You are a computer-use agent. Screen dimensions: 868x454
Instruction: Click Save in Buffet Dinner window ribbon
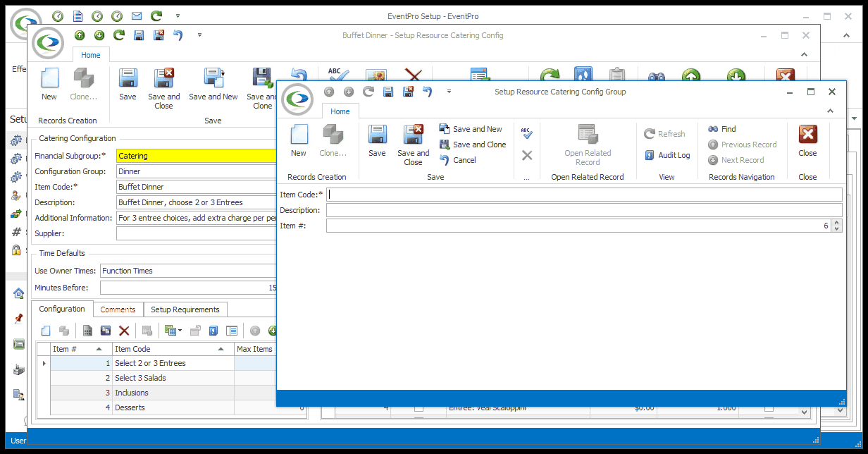click(x=128, y=84)
